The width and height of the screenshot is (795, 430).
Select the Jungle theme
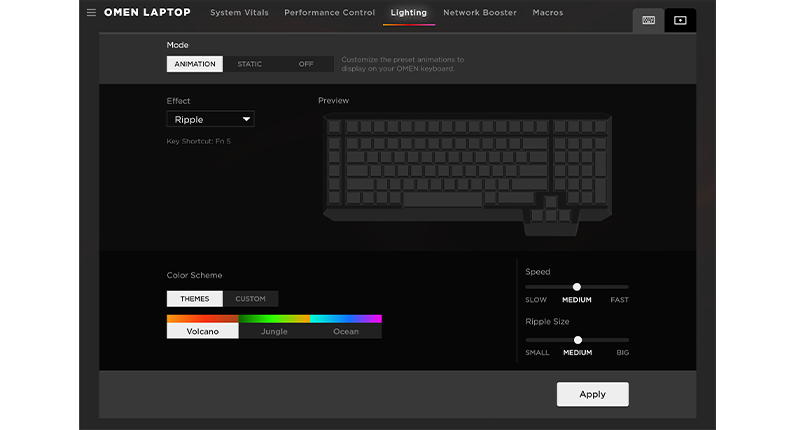pos(274,331)
